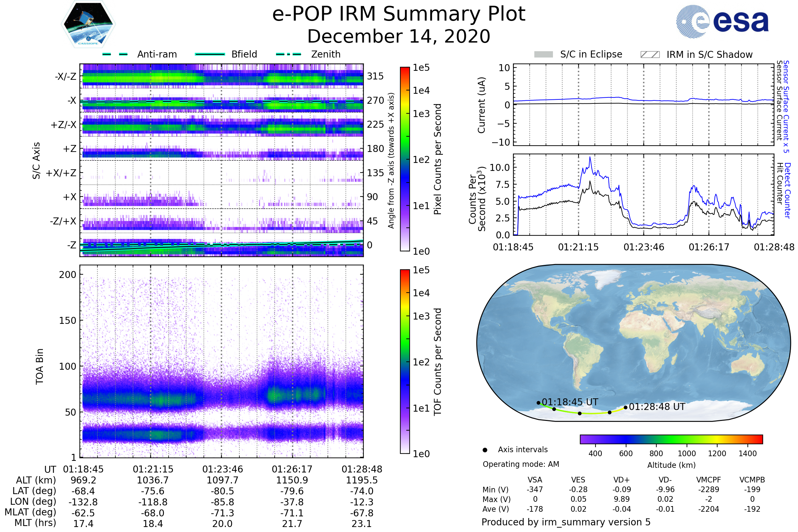Click the Anti-ram dashed line legend marker
This screenshot has width=798, height=532.
(x=115, y=54)
